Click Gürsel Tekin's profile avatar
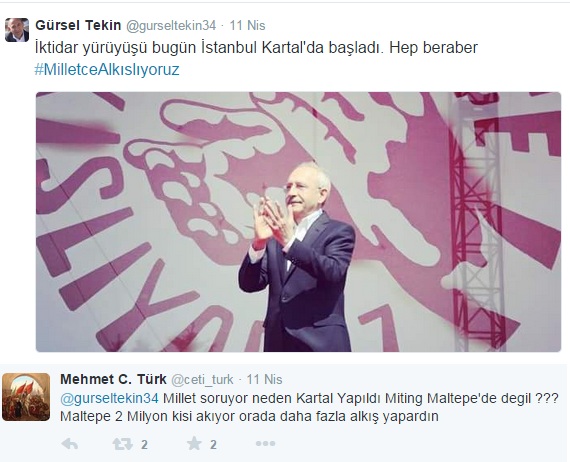This screenshot has width=570, height=462. coord(17,30)
